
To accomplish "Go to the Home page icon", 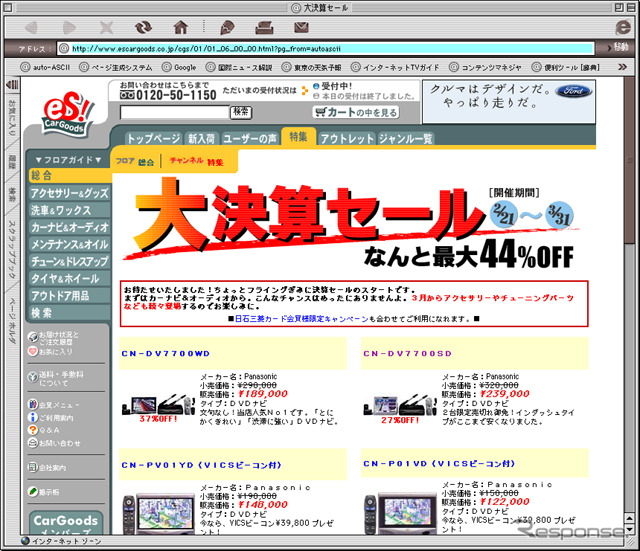I will click(181, 27).
